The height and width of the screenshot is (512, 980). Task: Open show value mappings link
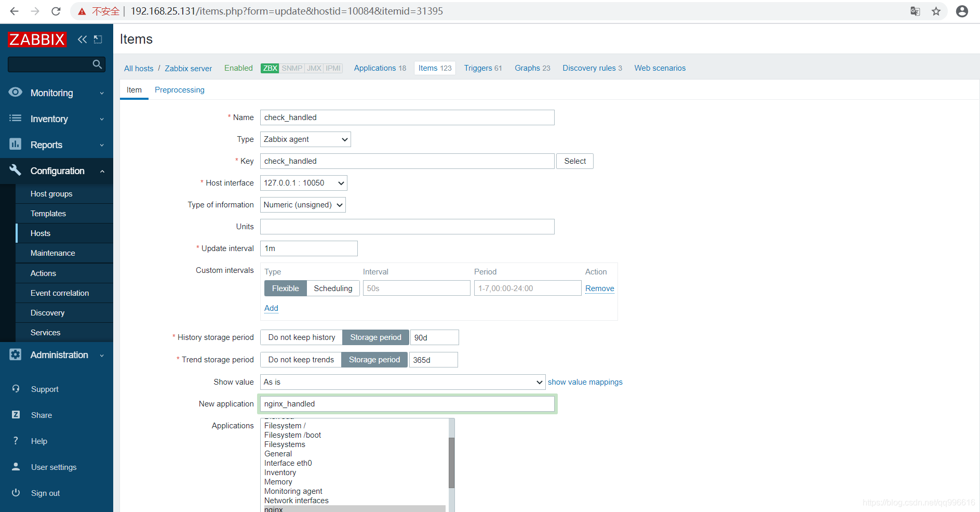click(585, 382)
